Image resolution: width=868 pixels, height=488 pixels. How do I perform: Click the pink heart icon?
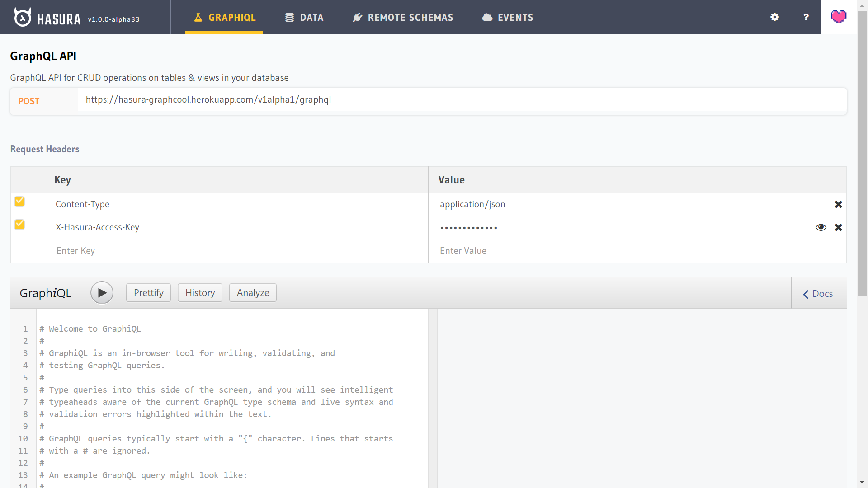pos(839,17)
